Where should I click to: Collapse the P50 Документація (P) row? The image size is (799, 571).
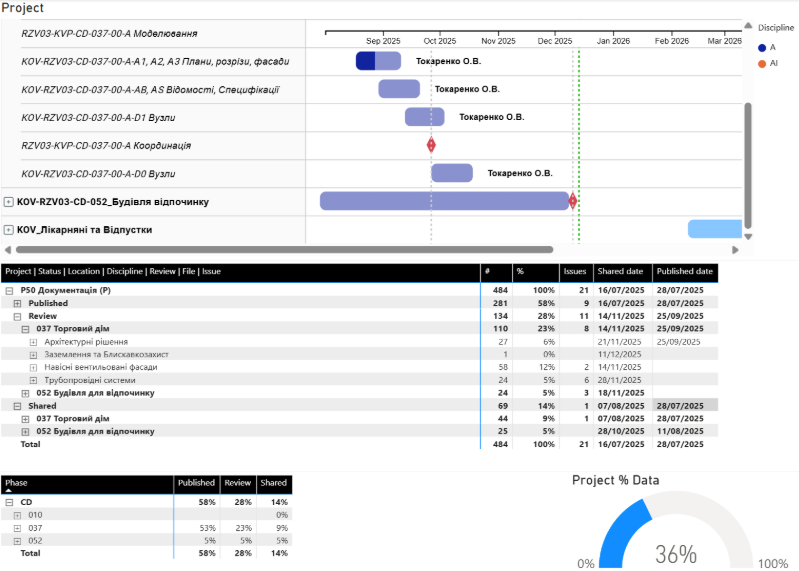click(9, 290)
